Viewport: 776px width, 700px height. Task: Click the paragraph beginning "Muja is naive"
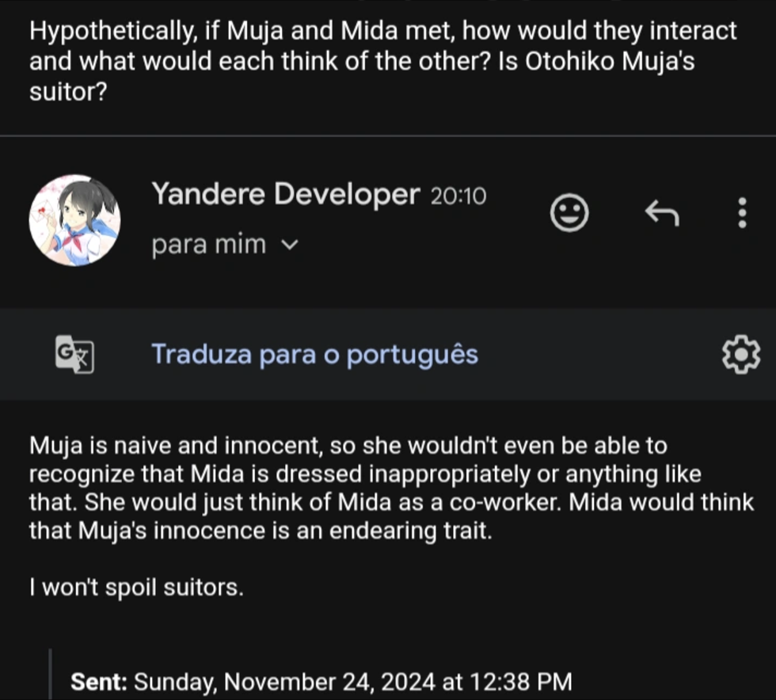tap(391, 488)
